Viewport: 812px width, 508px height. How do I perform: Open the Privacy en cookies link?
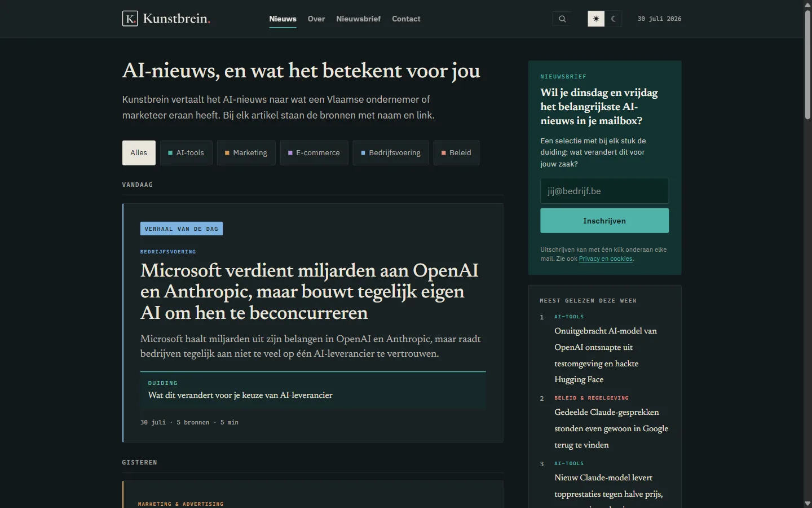[606, 259]
